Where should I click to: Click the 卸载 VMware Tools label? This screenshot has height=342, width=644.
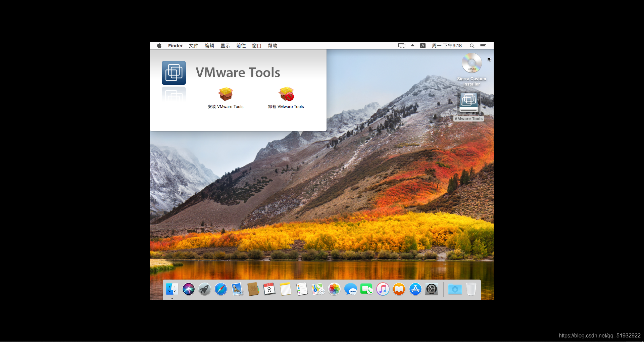[x=286, y=107]
